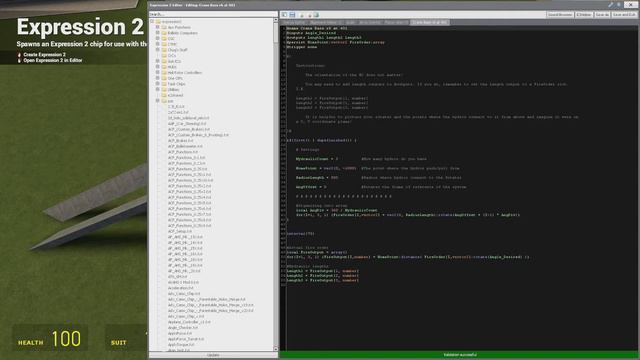Click Open Expression 2 in Editor hint
Viewport: 640px width, 360px height.
[x=53, y=60]
